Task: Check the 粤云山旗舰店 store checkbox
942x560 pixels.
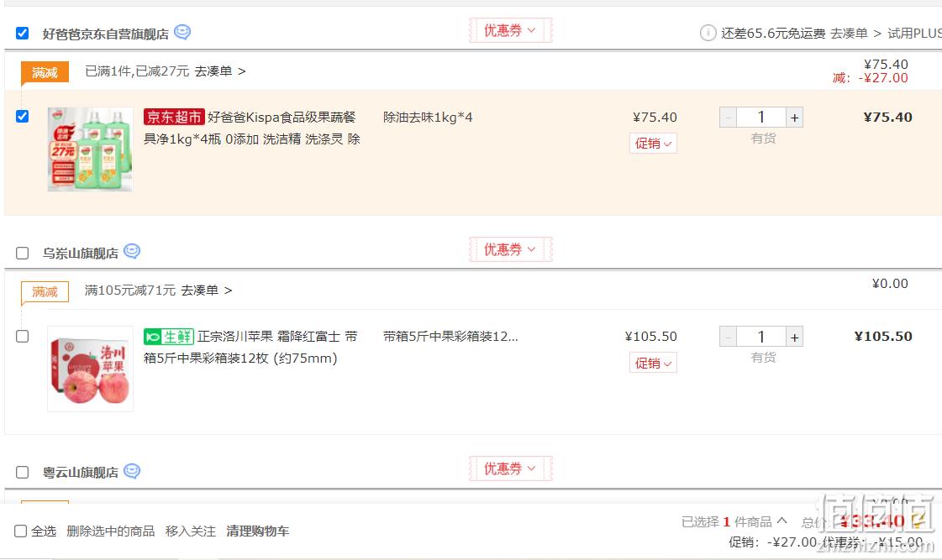Action: coord(22,473)
